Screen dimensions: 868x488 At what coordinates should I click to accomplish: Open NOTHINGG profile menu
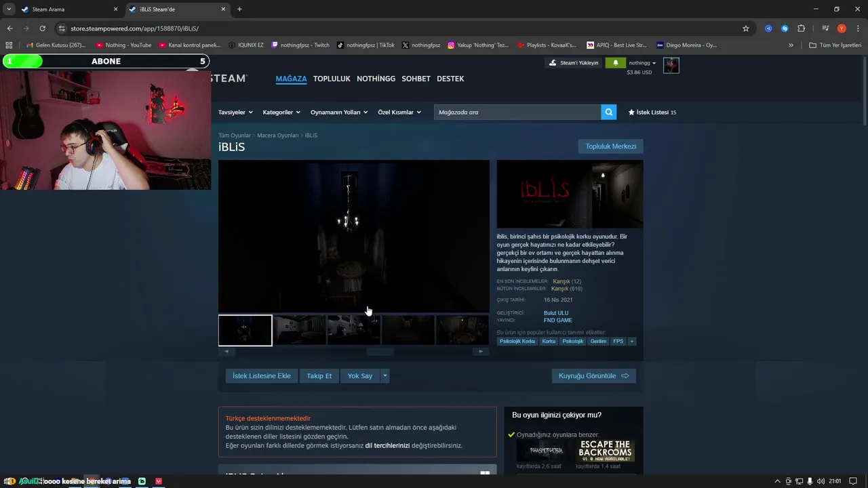click(376, 79)
